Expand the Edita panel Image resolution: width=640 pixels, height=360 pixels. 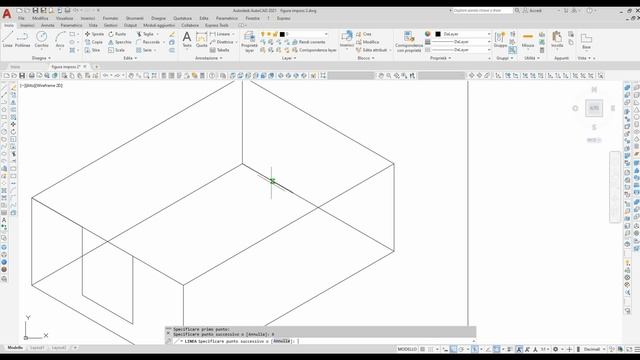tap(130, 58)
